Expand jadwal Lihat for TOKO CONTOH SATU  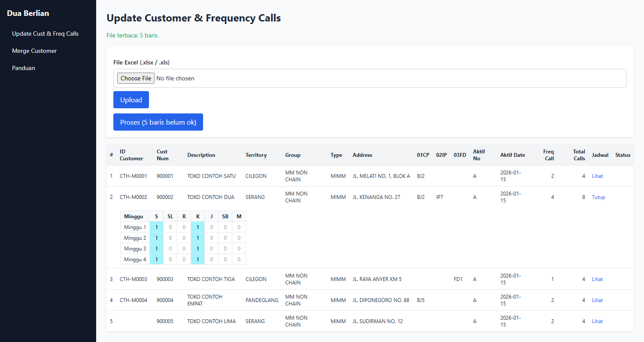coord(597,176)
